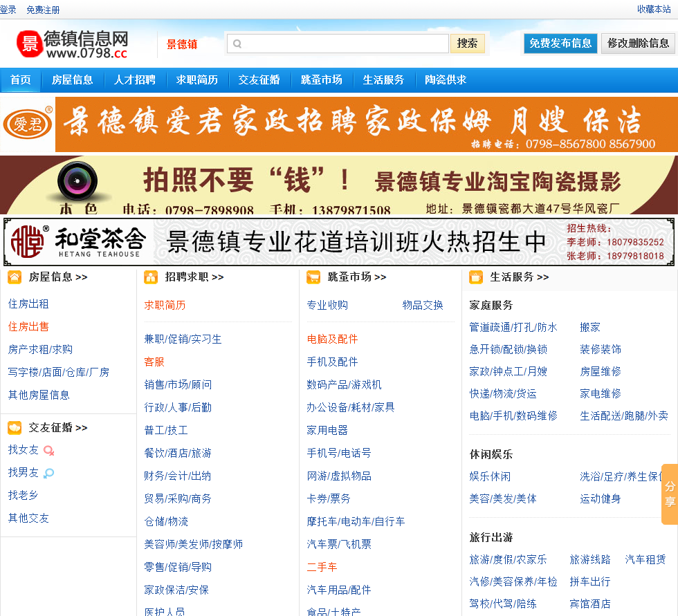
Task: Open 急开锁/配锁/换锁 link
Action: point(508,349)
